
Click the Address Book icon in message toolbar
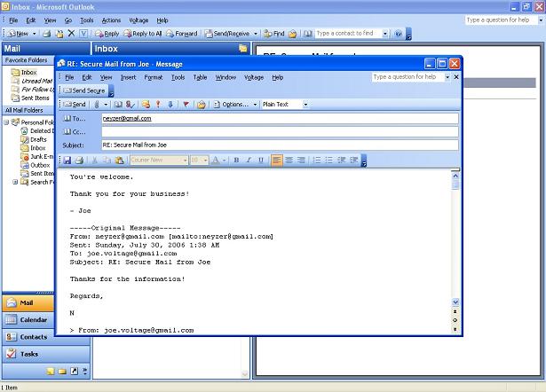(x=118, y=105)
